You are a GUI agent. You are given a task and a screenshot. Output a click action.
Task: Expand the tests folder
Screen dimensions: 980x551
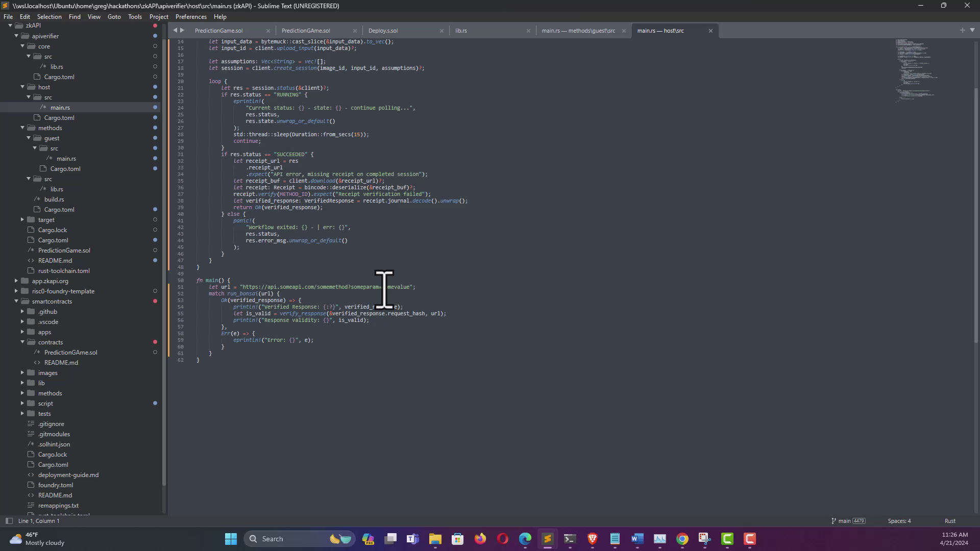(22, 414)
